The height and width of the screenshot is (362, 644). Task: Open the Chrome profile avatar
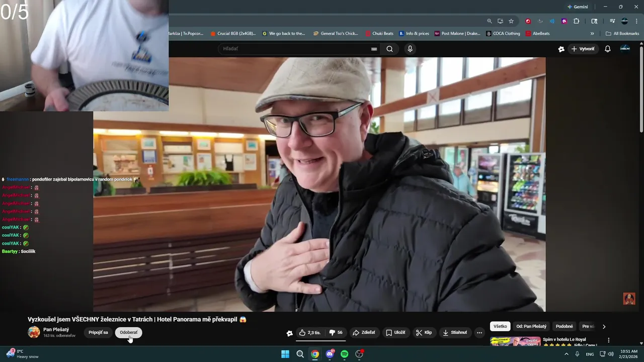click(x=624, y=21)
